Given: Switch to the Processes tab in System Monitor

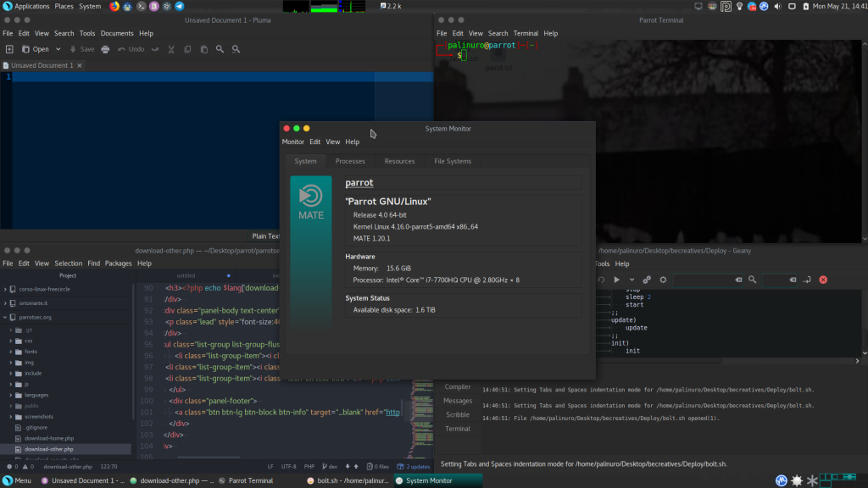Looking at the screenshot, I should 350,161.
